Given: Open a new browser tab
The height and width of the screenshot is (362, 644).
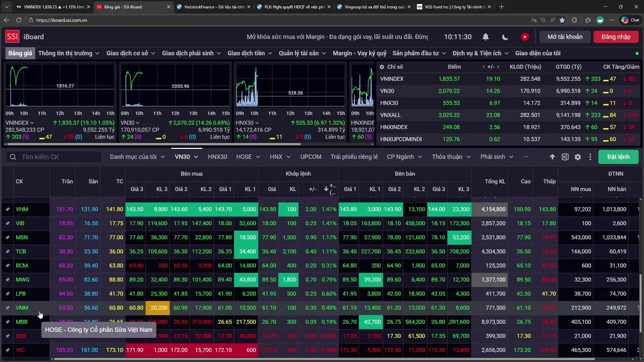Looking at the screenshot, I should [x=501, y=7].
